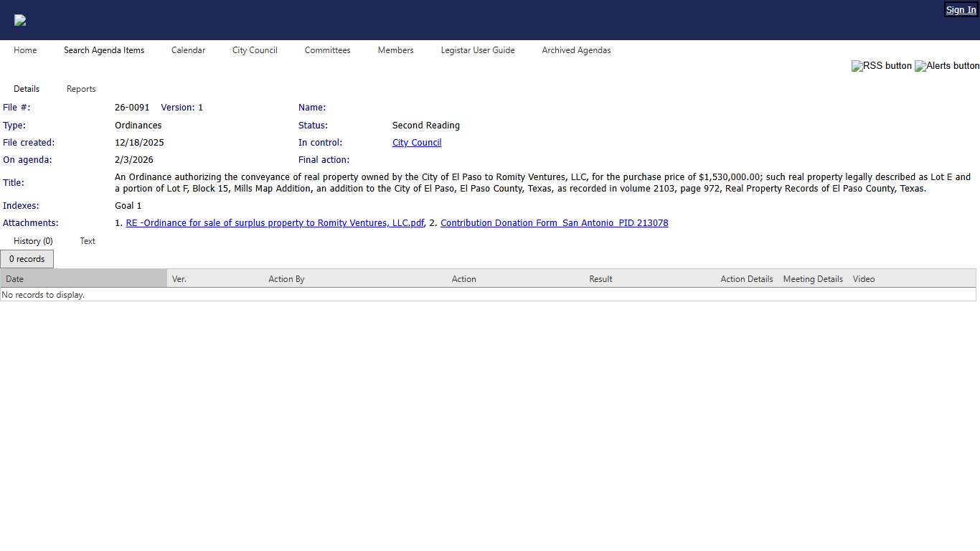This screenshot has height=551, width=980.
Task: Click the Sign In link
Action: click(961, 10)
